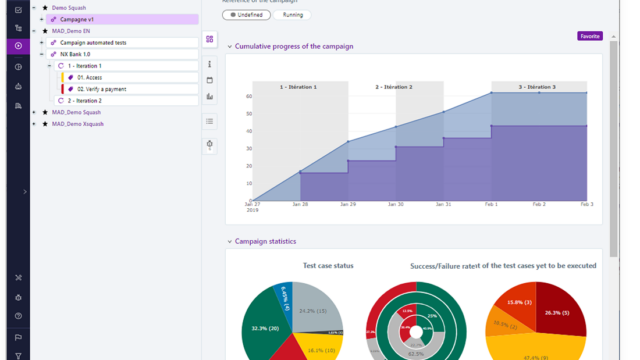Image resolution: width=640 pixels, height=360 pixels.
Task: Collapse the Cumulative progress of the campaign section
Action: tap(229, 47)
